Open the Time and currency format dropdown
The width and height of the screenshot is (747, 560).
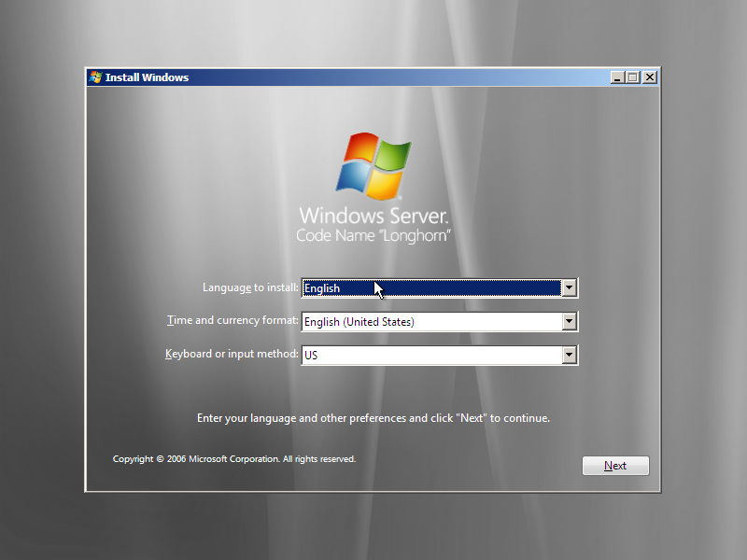pos(569,321)
